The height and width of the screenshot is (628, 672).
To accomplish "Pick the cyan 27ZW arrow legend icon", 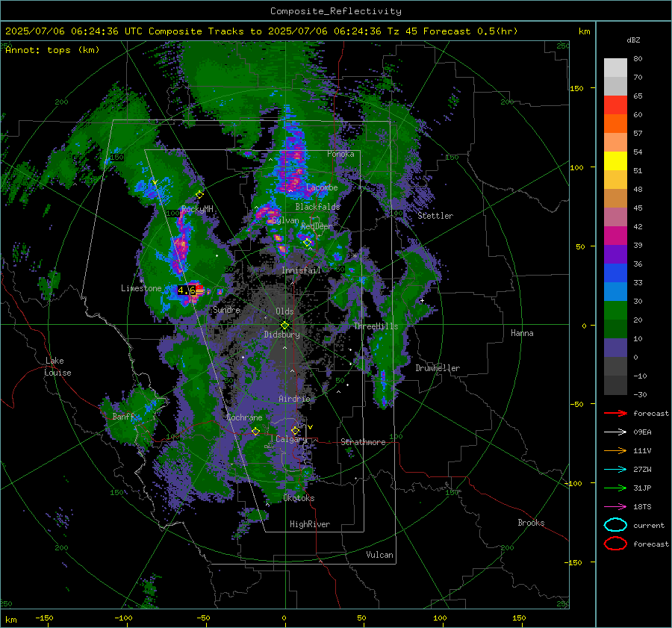I will click(615, 469).
